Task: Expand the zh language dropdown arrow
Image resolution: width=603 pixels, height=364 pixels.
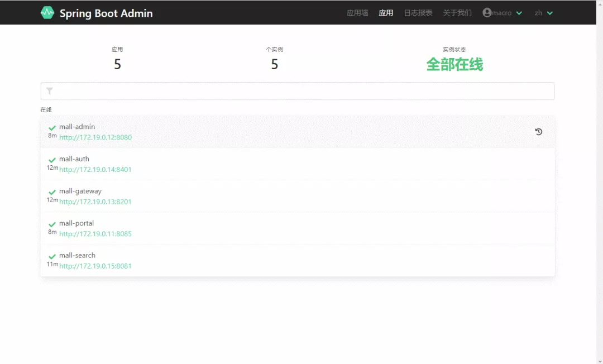Action: (550, 13)
